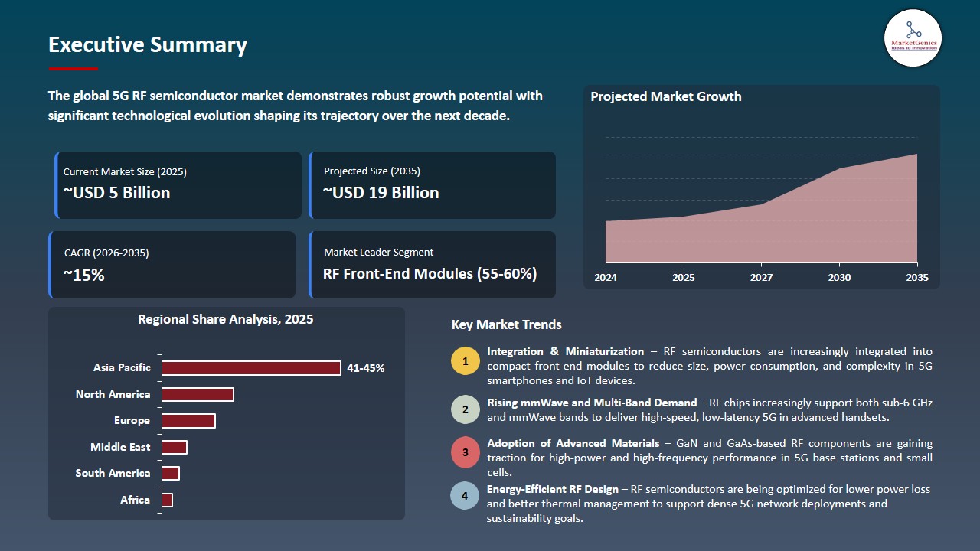Image resolution: width=980 pixels, height=551 pixels.
Task: Select the numbered marker for Rising mmWave Demand
Action: [x=465, y=409]
